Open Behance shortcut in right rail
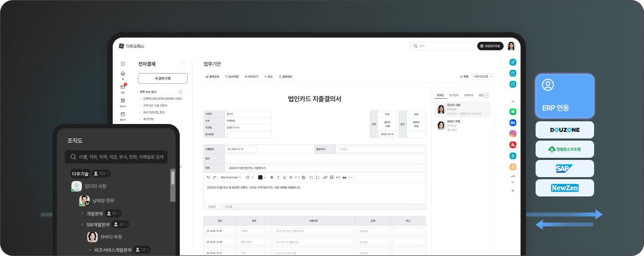This screenshot has width=644, height=256. (513, 122)
